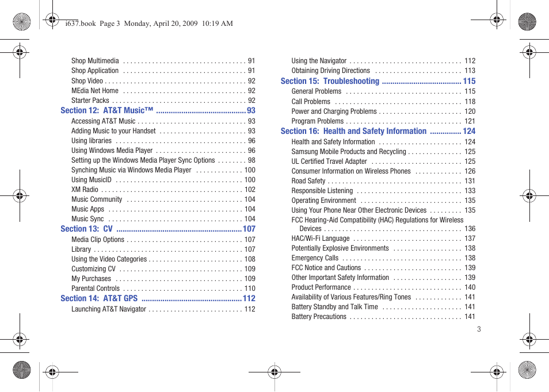Screen dimensions: 549x392
Task: Open Setting up the Windows Media Player Sync Options
Action: [x=163, y=160]
